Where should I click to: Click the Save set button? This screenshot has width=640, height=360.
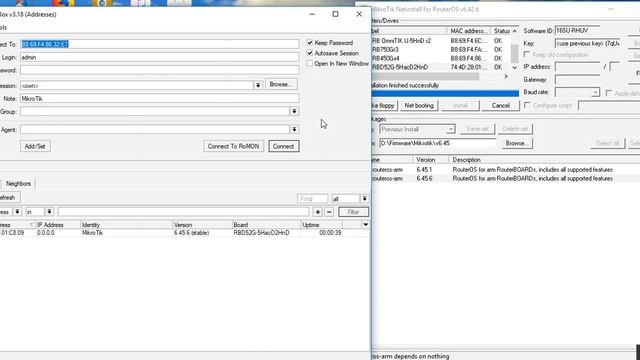click(478, 129)
